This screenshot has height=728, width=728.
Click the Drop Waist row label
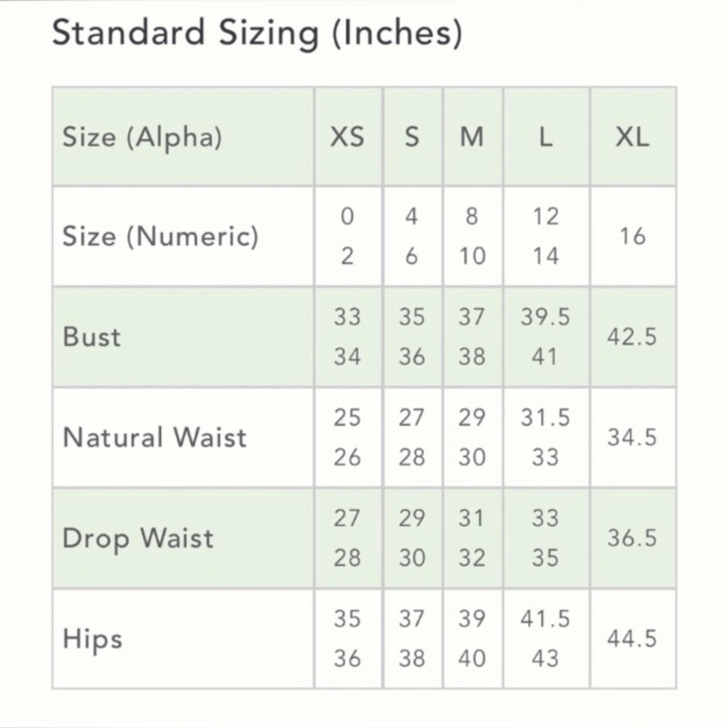click(x=138, y=539)
